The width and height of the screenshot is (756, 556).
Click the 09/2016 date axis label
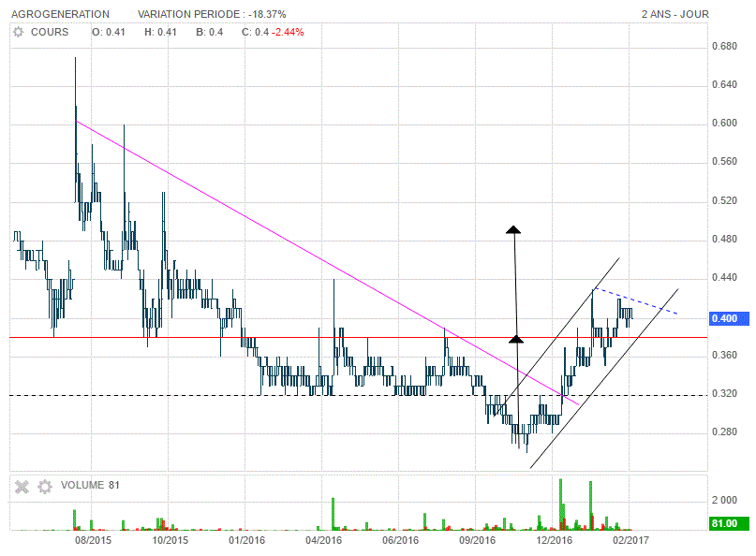pos(478,540)
